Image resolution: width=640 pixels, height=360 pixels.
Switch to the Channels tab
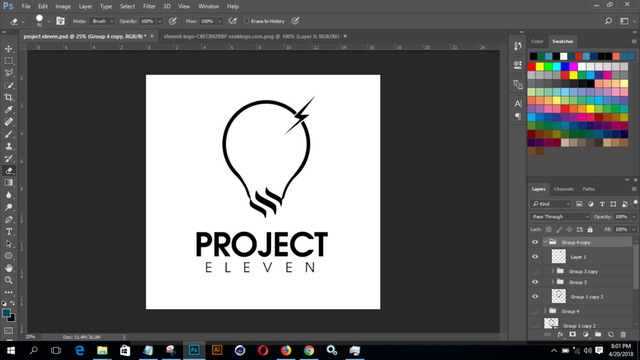[564, 189]
